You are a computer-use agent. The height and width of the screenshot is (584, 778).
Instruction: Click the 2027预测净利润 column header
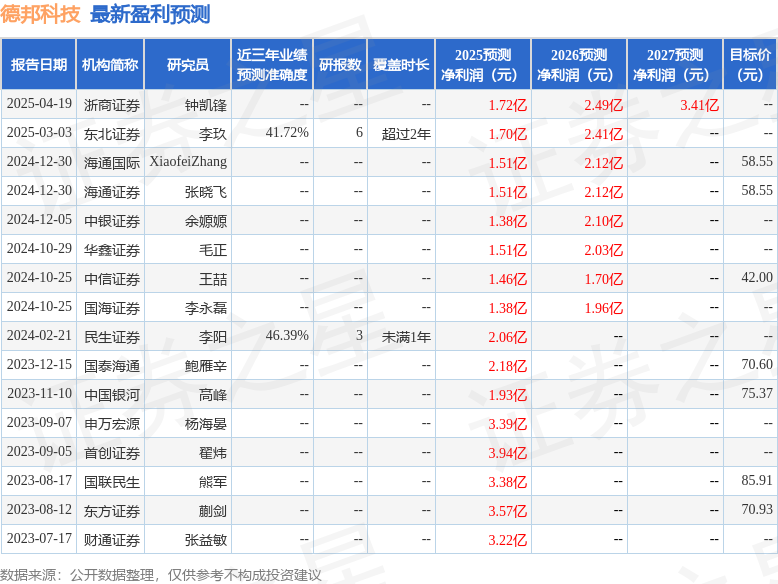point(675,65)
